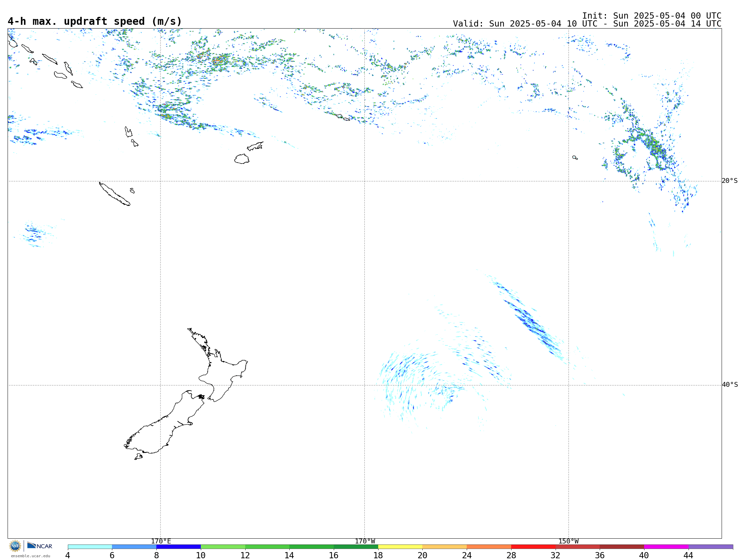Click the 'Valid:' time range line
Screen dimensions: 744x560
coord(587,24)
